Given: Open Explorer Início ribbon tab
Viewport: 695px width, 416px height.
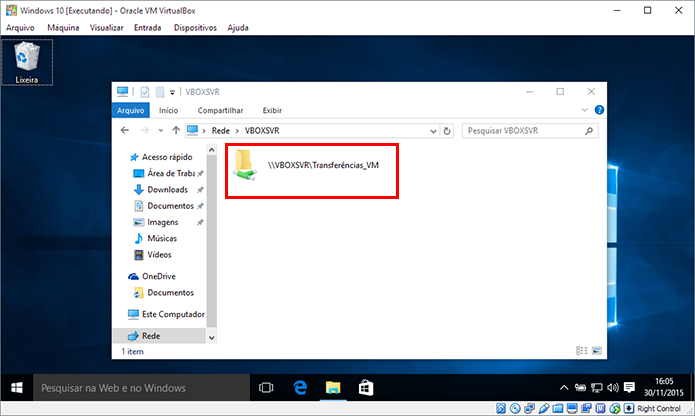Looking at the screenshot, I should (168, 110).
